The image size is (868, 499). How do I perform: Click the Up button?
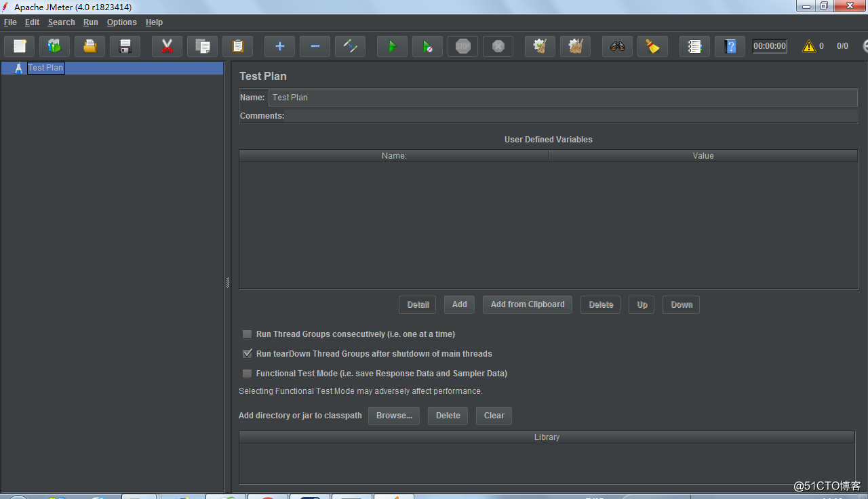[x=642, y=304]
